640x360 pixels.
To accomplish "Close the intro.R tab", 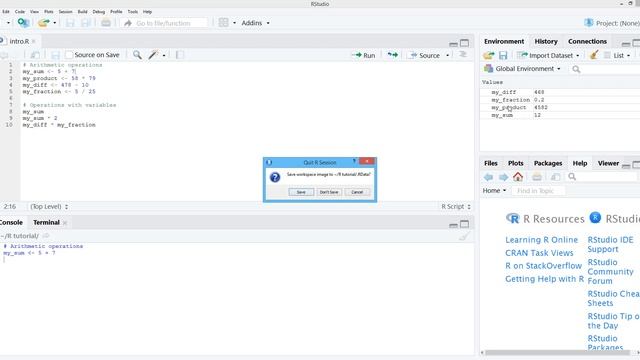I will coord(34,41).
